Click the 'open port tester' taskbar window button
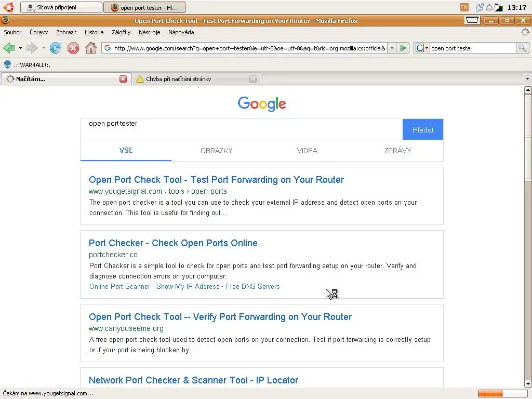Viewport: 532px width, 399px height. coord(144,7)
